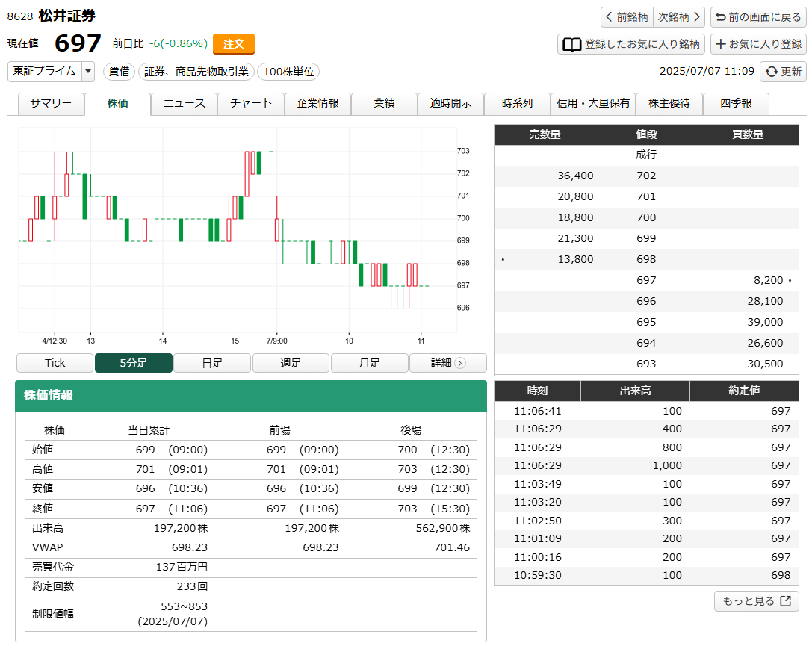The image size is (812, 652).
Task: Click the 株価情報 section header
Action: click(251, 396)
